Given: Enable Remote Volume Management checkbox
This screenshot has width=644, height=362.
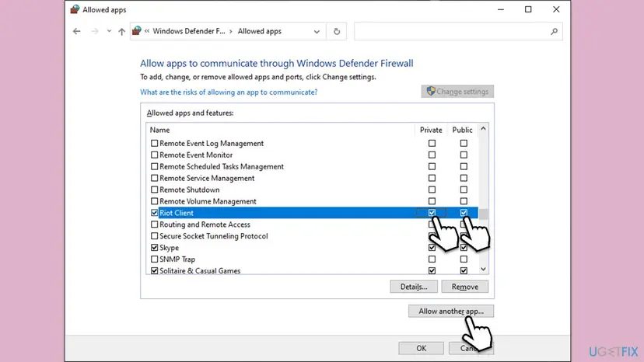Looking at the screenshot, I should 155,201.
